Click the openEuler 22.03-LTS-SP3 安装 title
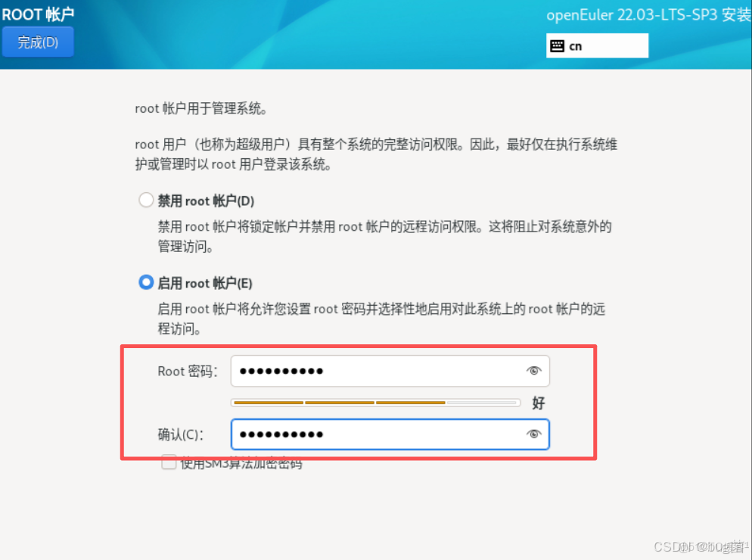This screenshot has width=752, height=560. coord(648,15)
